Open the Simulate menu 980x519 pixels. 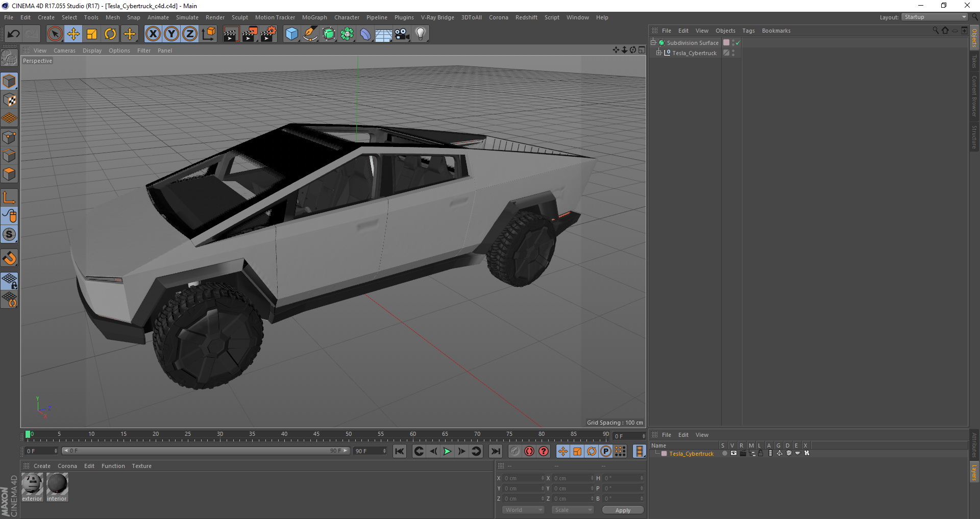coord(187,17)
